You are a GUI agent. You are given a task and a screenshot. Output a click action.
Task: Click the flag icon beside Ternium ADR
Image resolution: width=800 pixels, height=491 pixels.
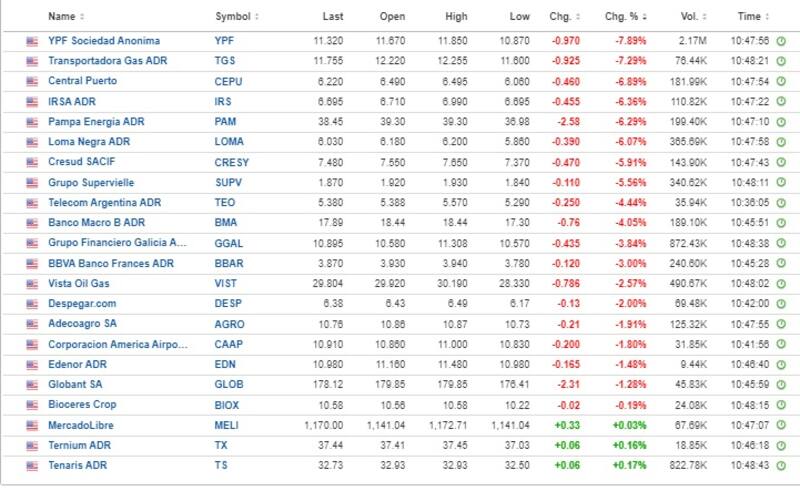coord(32,445)
